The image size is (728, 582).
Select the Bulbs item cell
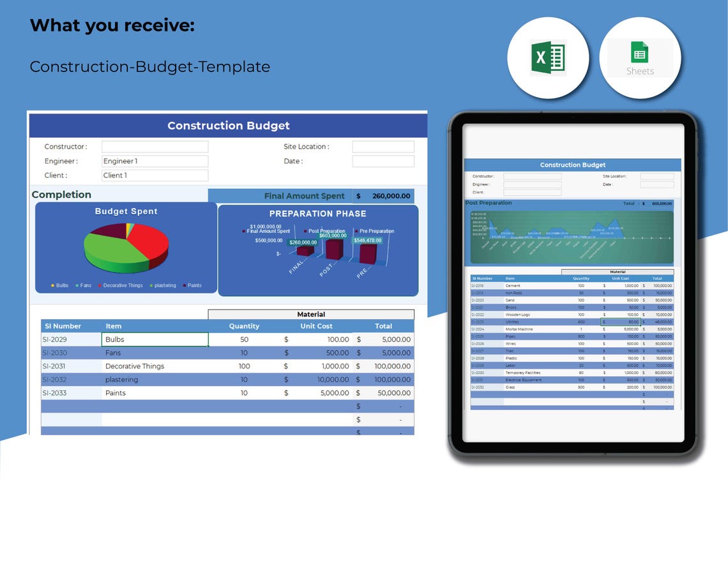tap(155, 339)
